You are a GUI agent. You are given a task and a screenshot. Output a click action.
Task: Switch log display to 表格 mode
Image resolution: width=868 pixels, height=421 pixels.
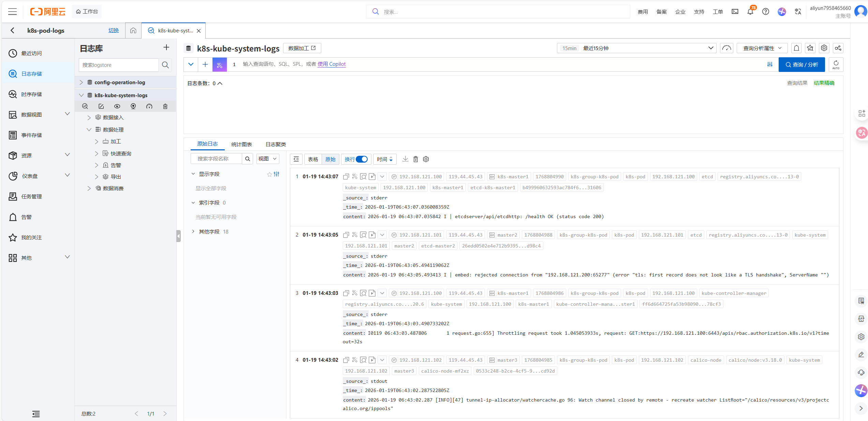313,159
